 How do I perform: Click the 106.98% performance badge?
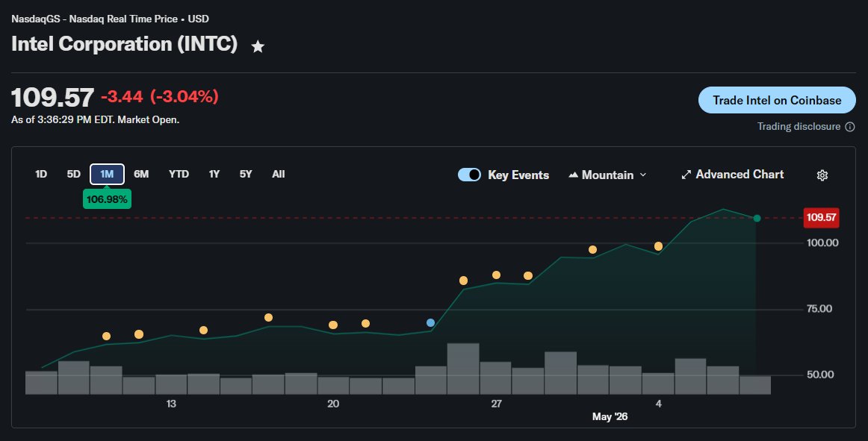(107, 199)
